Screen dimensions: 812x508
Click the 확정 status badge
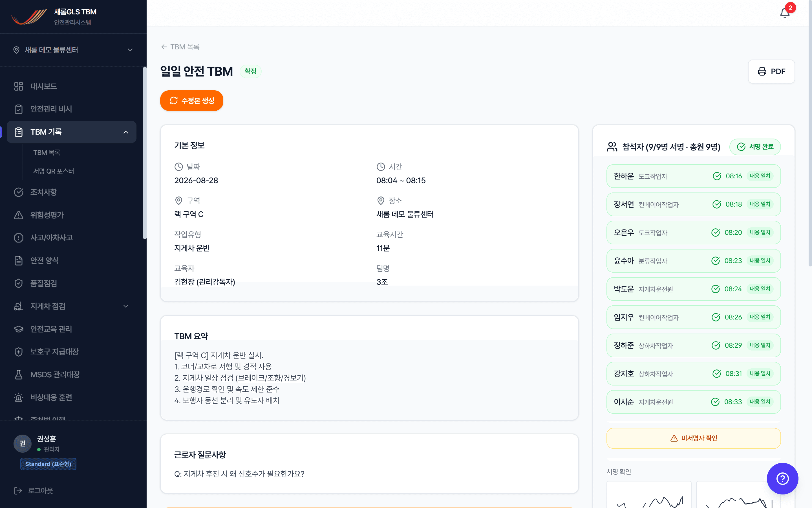point(250,71)
